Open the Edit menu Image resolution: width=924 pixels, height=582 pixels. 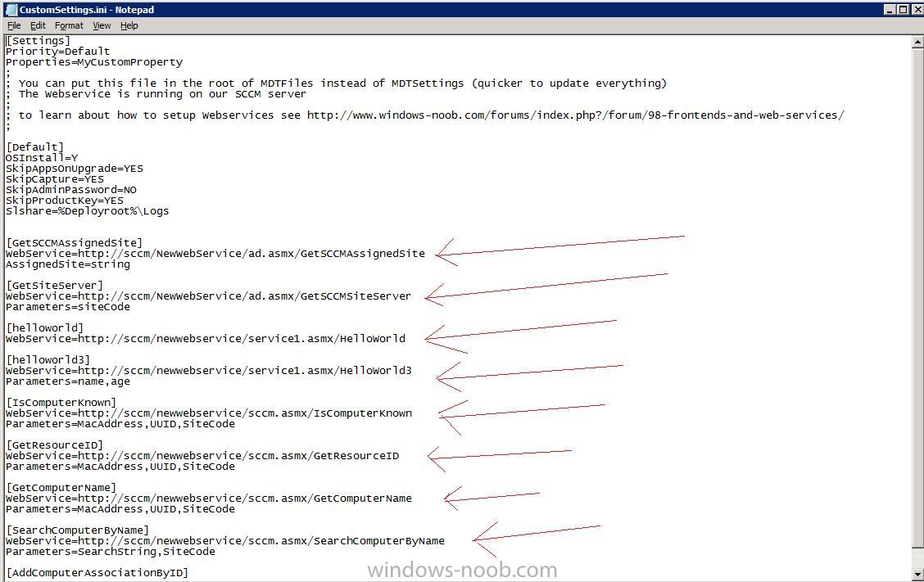(x=38, y=25)
